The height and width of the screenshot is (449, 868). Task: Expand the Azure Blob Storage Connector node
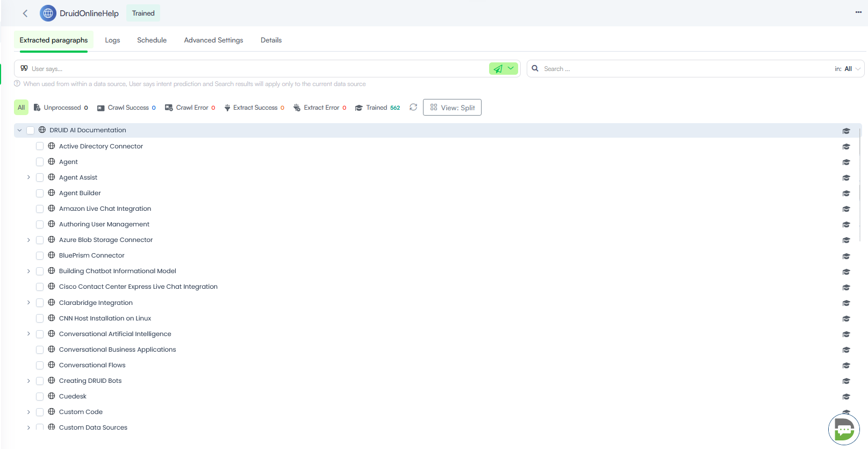click(28, 240)
